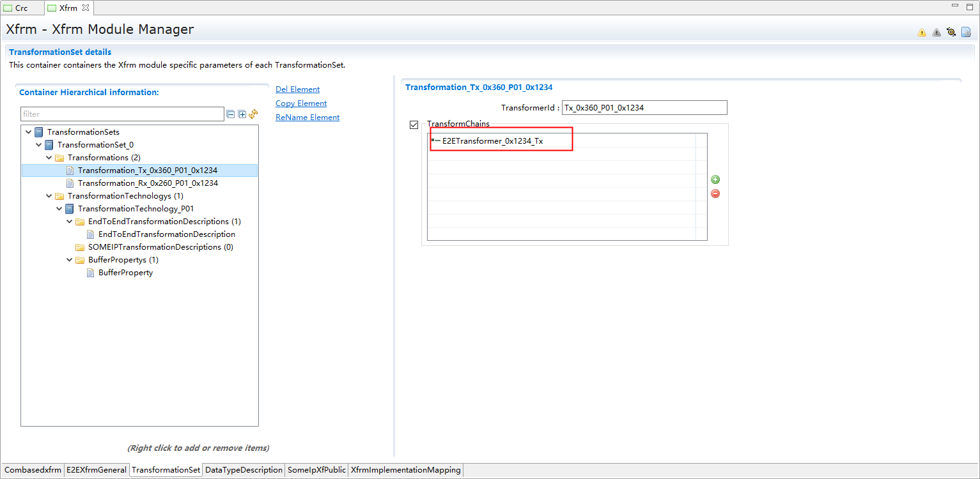
Task: Expand all tree nodes with the plus icon
Action: pos(242,114)
